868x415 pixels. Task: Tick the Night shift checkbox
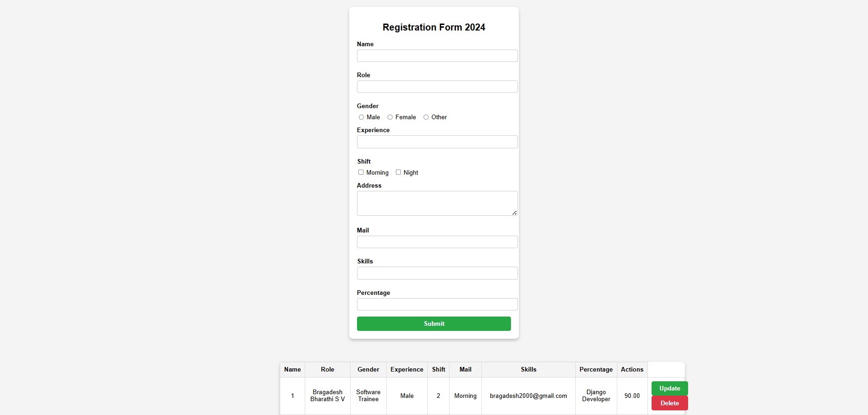click(398, 172)
